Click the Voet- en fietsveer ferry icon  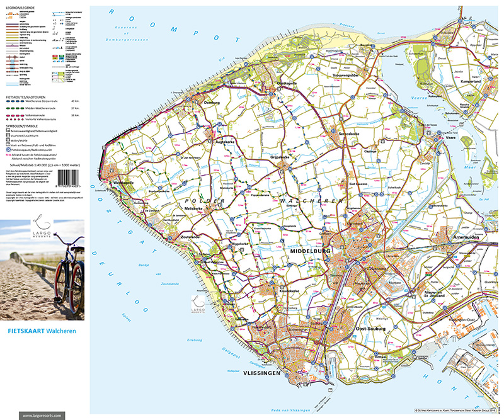7,145
